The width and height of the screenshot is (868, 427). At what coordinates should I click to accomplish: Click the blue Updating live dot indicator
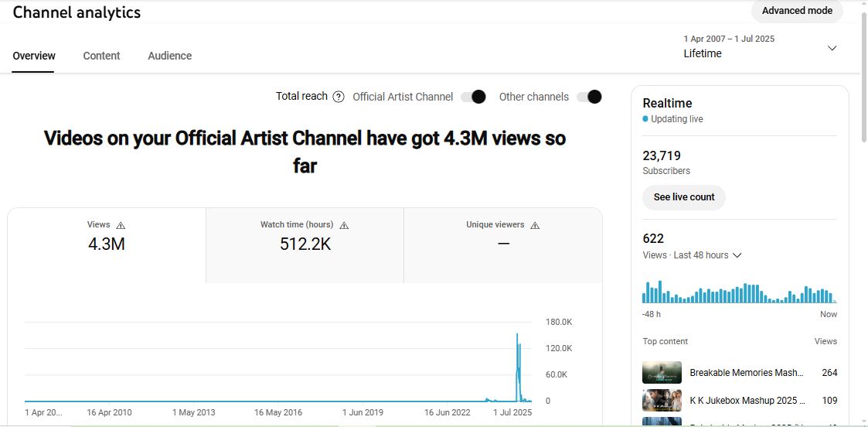(x=645, y=119)
